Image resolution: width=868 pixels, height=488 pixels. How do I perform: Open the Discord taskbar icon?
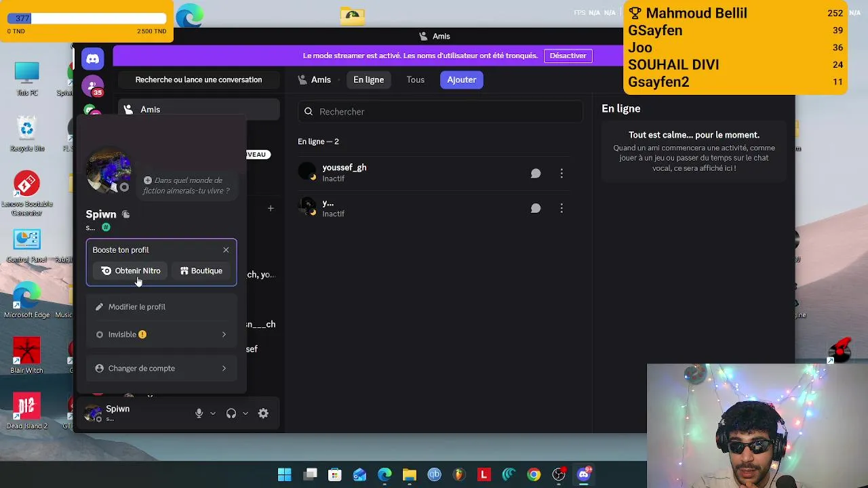pos(584,474)
